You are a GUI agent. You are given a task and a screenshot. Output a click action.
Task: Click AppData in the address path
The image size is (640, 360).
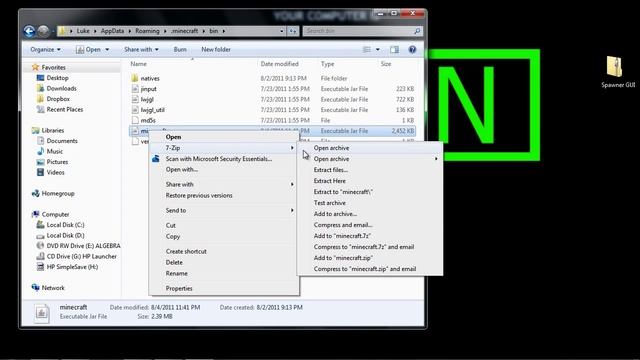(112, 31)
